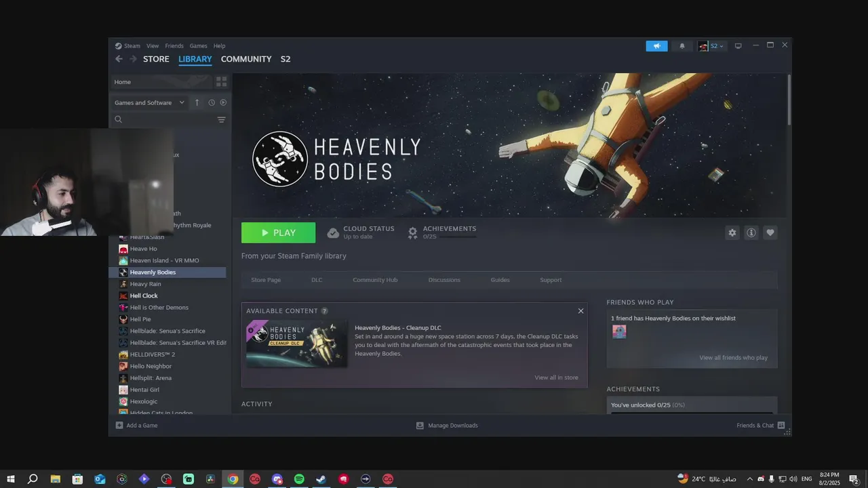This screenshot has width=868, height=488.
Task: Open File Explorer from the taskbar
Action: [56, 479]
